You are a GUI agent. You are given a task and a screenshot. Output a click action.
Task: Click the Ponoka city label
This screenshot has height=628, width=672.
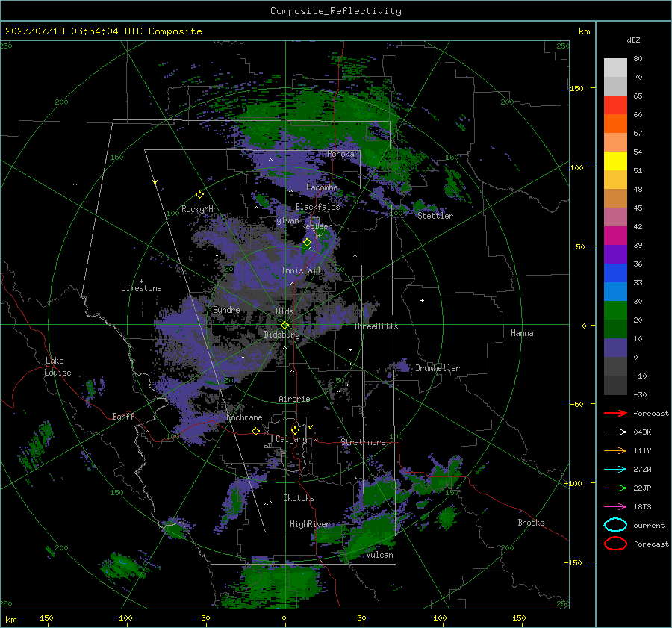[x=340, y=154]
